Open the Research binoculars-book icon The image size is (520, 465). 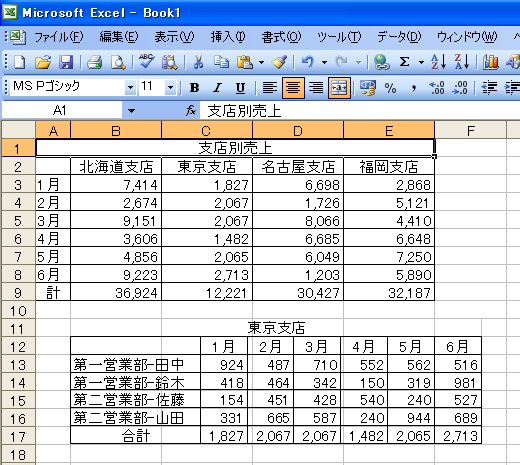(170, 62)
